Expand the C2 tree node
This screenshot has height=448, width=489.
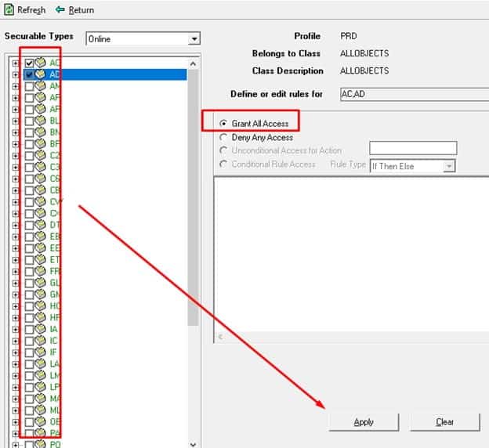(16, 156)
